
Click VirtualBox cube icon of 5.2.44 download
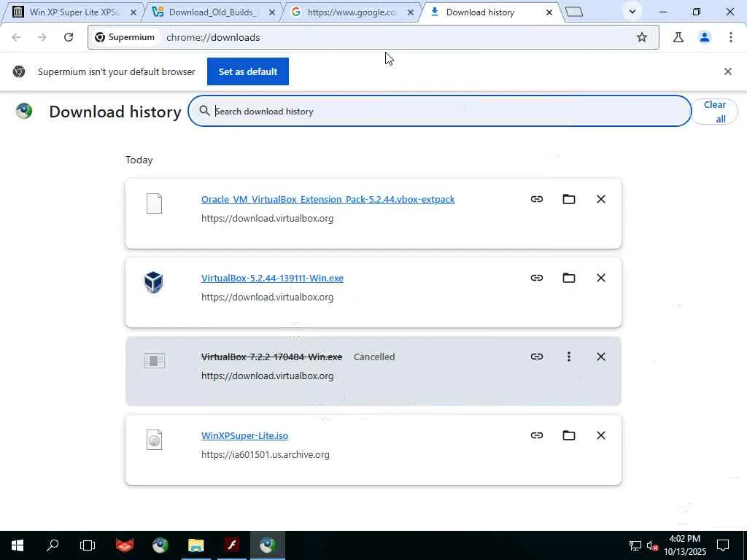tap(154, 282)
